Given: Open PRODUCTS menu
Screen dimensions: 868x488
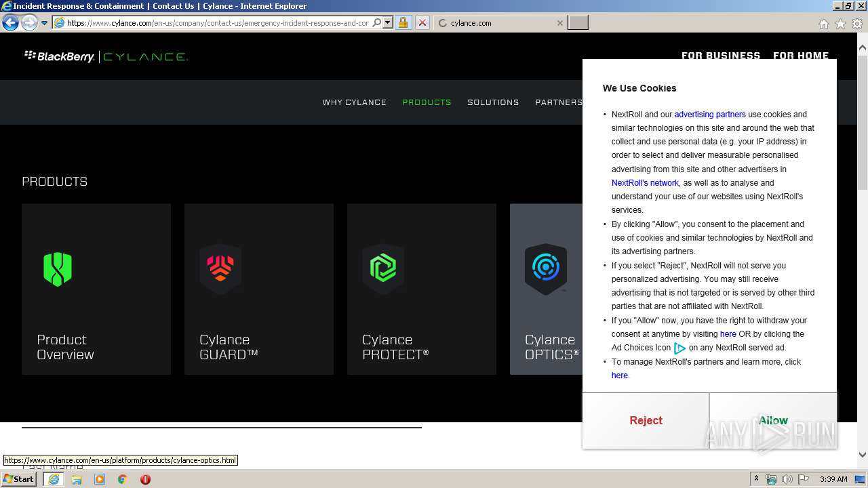Looking at the screenshot, I should pyautogui.click(x=427, y=102).
